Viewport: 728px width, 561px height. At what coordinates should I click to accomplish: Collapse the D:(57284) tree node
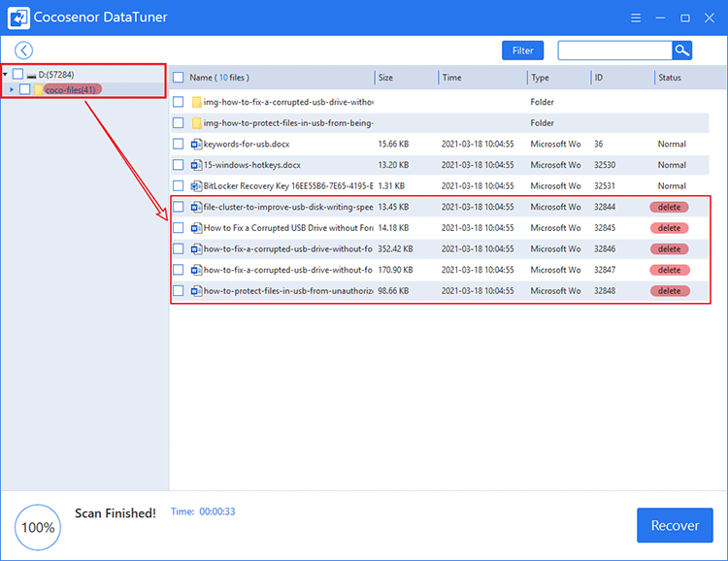click(x=5, y=75)
